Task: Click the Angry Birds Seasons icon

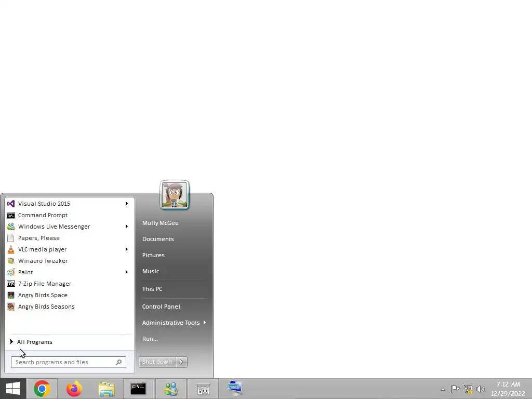Action: coord(11,307)
